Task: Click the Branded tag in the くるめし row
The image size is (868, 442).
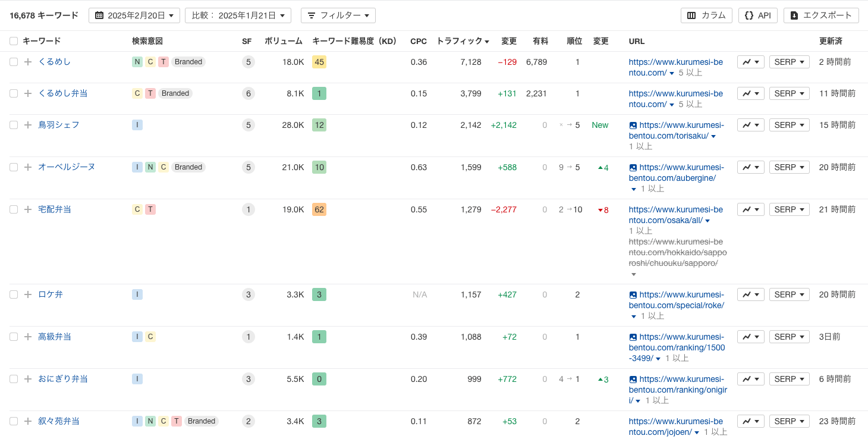Action: 188,62
